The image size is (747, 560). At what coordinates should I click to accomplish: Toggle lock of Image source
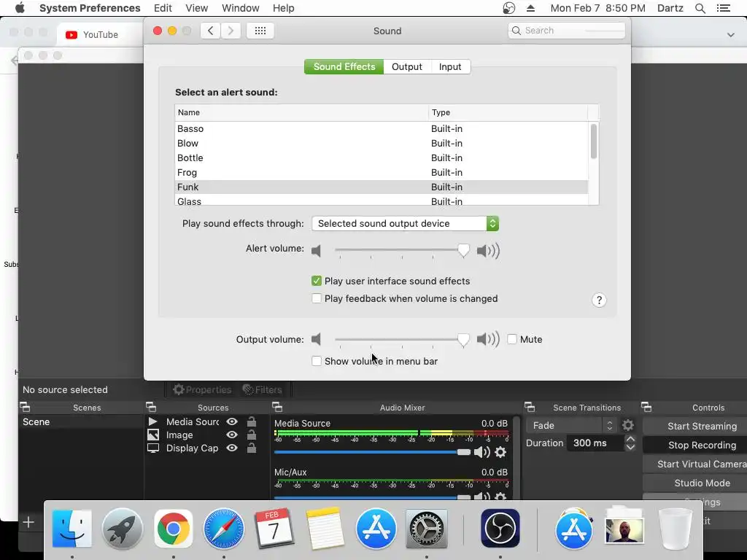click(251, 435)
